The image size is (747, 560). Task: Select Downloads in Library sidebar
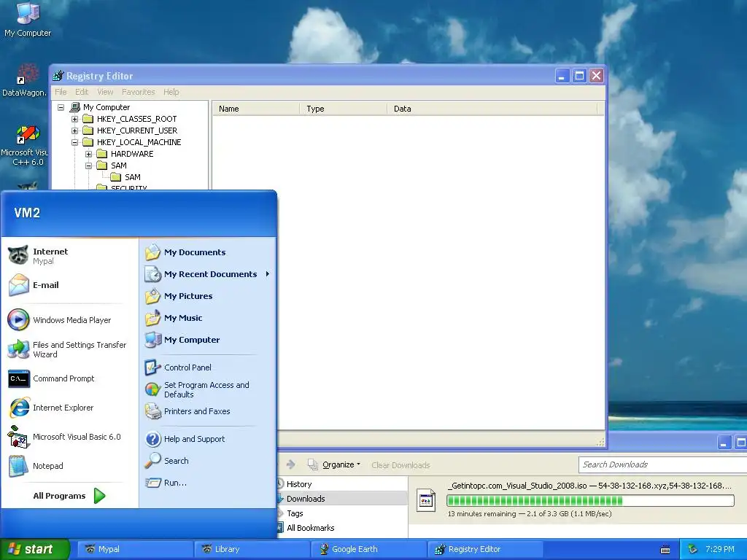341,499
